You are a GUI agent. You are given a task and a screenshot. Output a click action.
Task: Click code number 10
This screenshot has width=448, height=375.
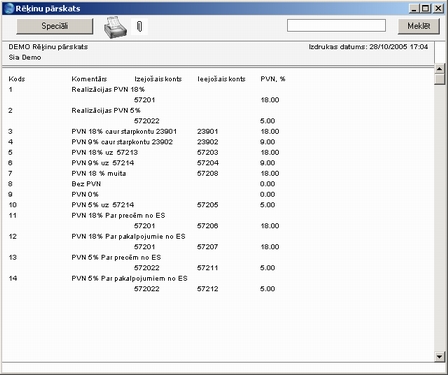[13, 205]
